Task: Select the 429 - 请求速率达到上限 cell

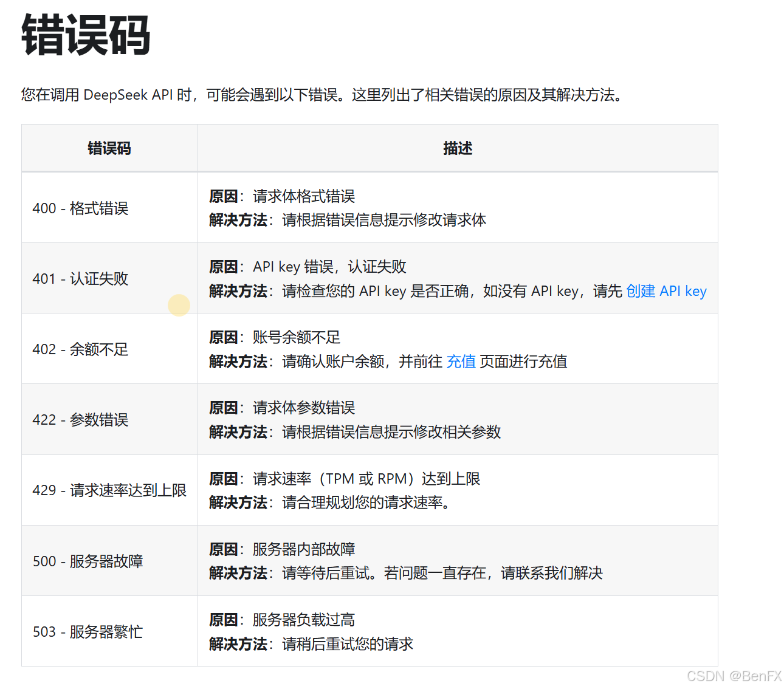Action: (109, 490)
